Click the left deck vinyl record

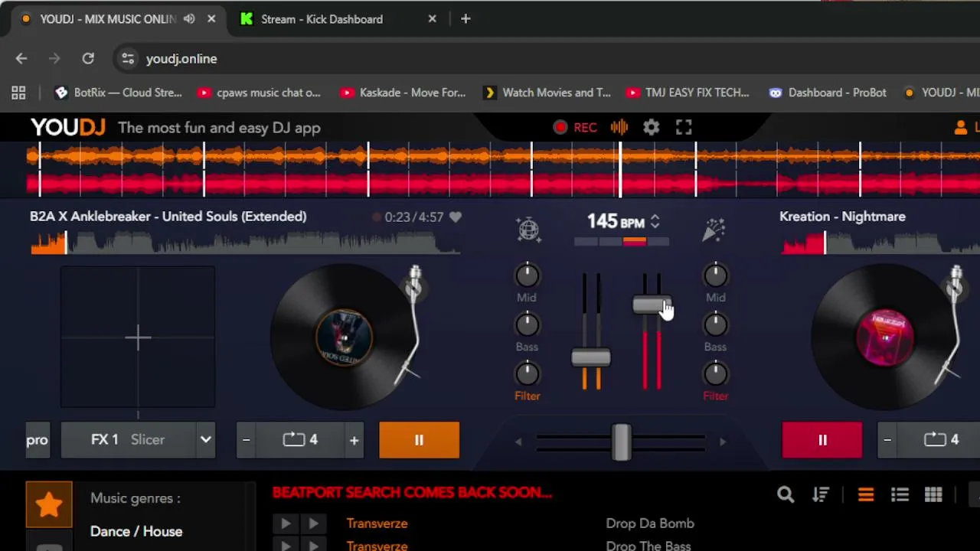click(x=344, y=337)
